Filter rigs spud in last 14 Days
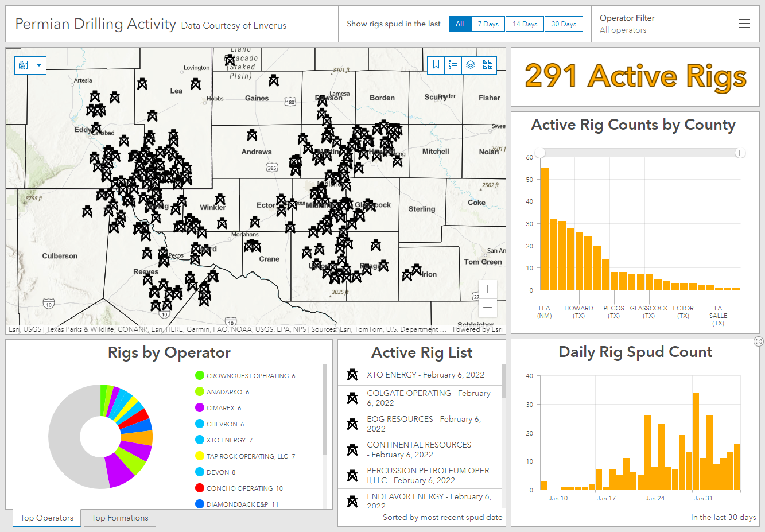Viewport: 765px width, 532px height. point(525,24)
